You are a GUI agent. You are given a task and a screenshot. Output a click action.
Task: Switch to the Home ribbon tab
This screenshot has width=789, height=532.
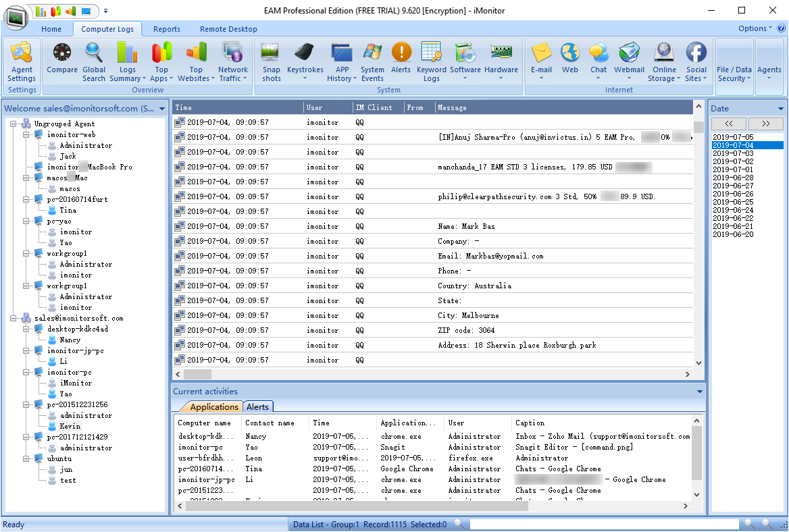tap(51, 29)
